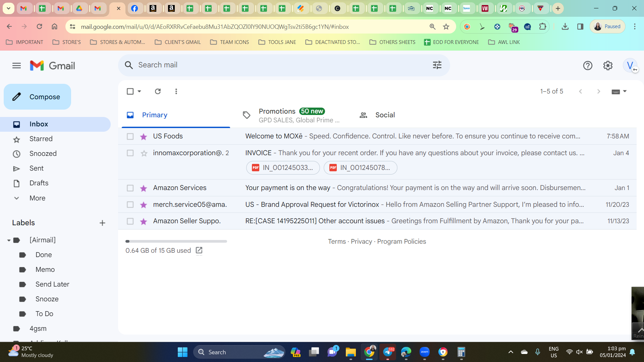Open the To Do label
Viewport: 644px width, 362px height.
point(44,314)
